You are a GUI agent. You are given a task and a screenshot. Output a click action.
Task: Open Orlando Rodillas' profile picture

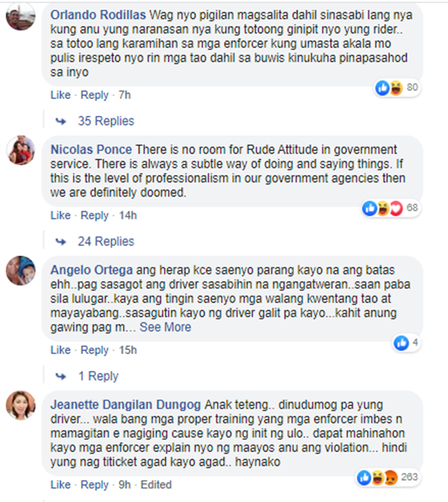point(20,16)
